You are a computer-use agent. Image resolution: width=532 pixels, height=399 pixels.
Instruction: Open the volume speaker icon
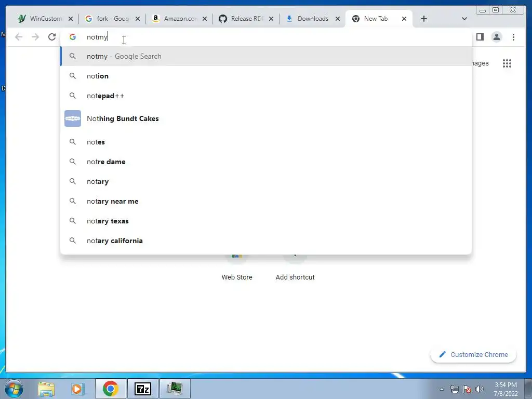coord(480,389)
